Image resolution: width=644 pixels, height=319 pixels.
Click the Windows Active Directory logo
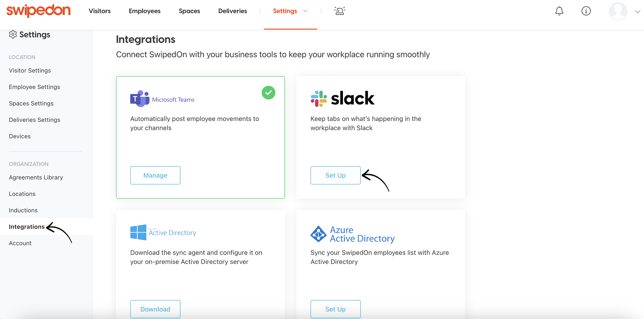[x=163, y=232]
